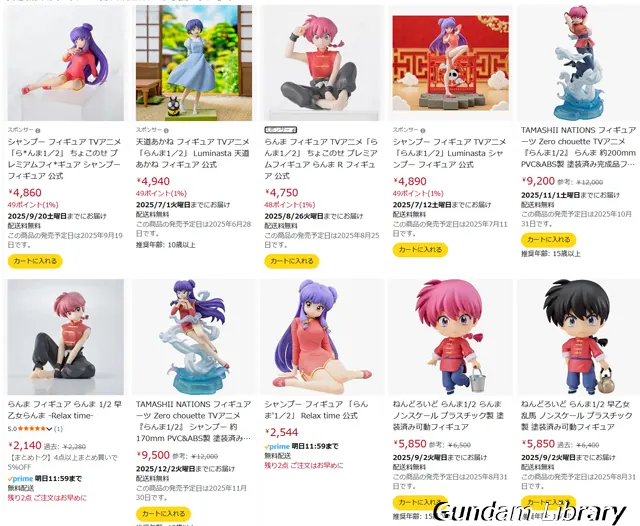Viewport: 640px width, 526px height.
Task: Click sponsor info icon under Luminasta Shampoo figure
Action: pos(423,131)
